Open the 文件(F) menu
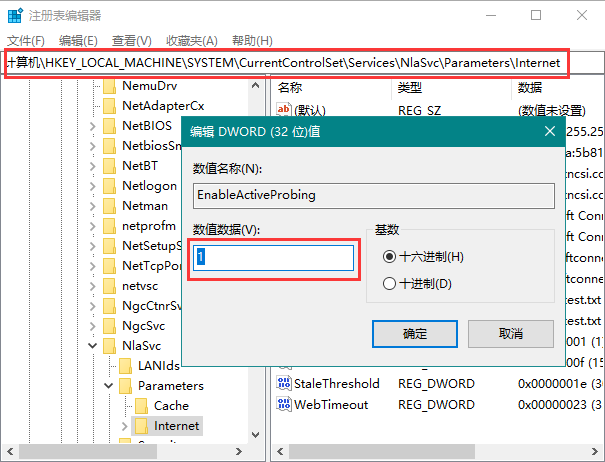Image resolution: width=605 pixels, height=462 pixels. click(x=26, y=40)
